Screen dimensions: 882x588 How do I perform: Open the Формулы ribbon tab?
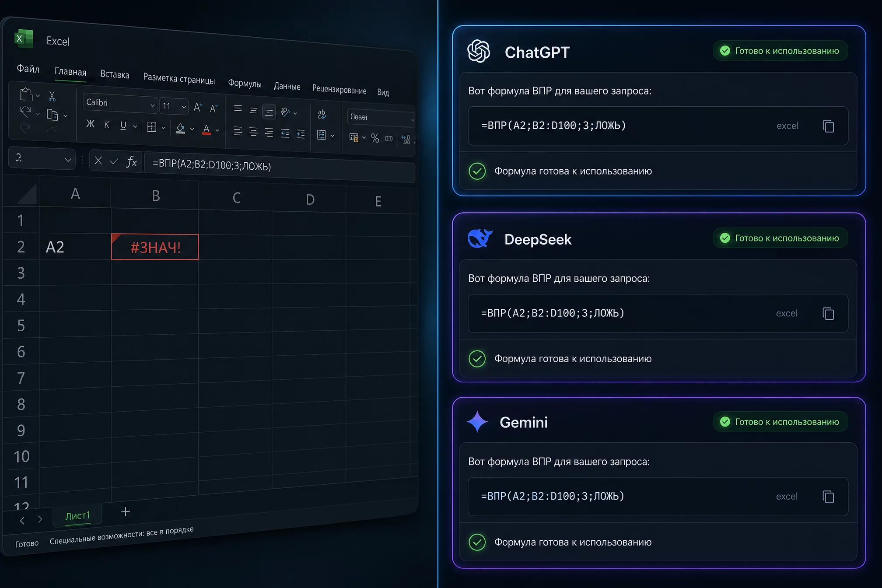245,83
